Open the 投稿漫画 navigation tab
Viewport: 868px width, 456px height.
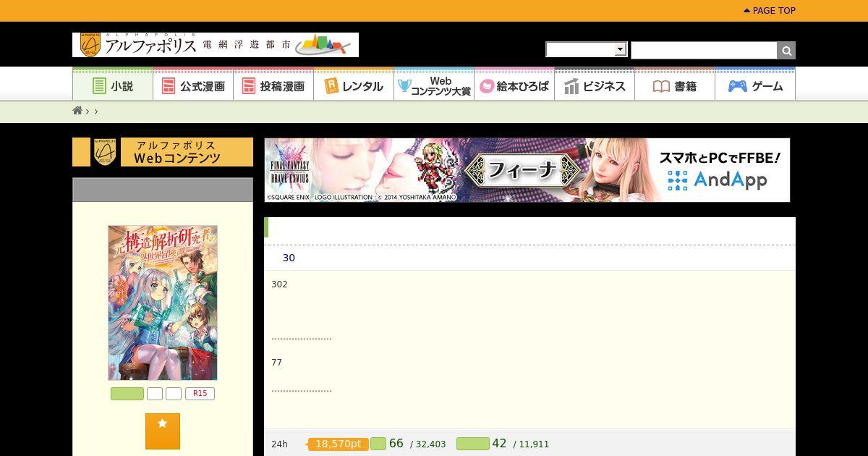273,85
